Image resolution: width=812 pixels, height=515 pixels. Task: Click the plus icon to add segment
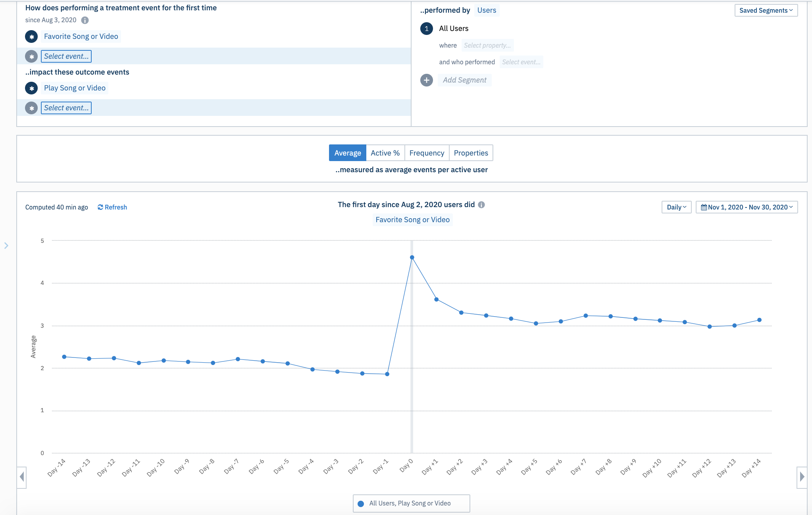pos(427,80)
